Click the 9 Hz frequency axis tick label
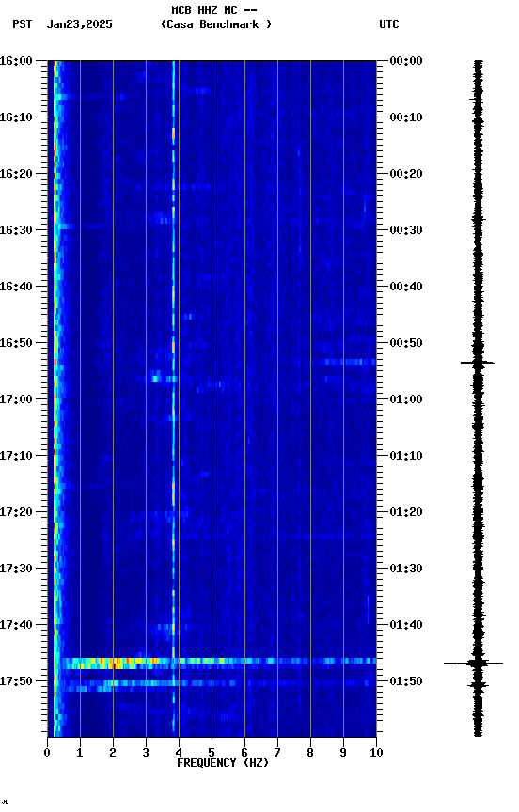 343,753
